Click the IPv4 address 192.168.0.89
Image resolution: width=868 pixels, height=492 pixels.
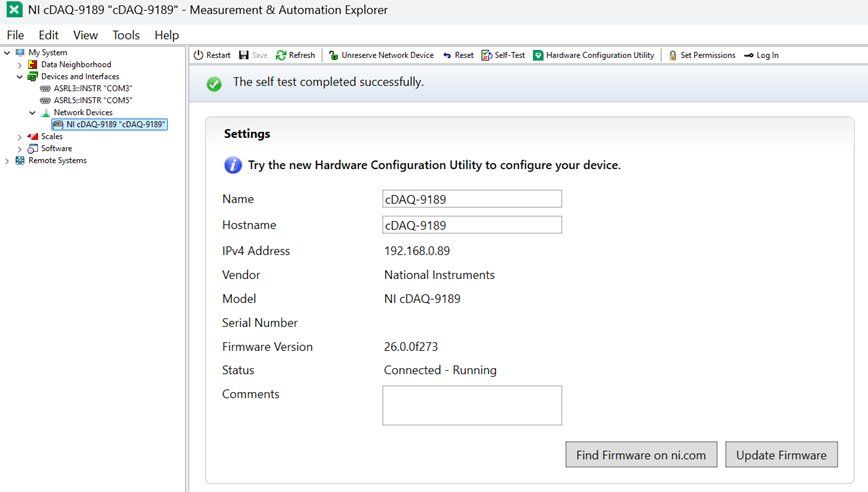click(417, 251)
